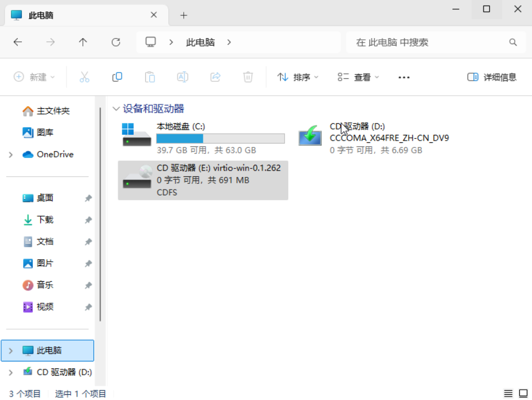Click the Share icon in toolbar
Screen dimensions: 532x400
216,77
